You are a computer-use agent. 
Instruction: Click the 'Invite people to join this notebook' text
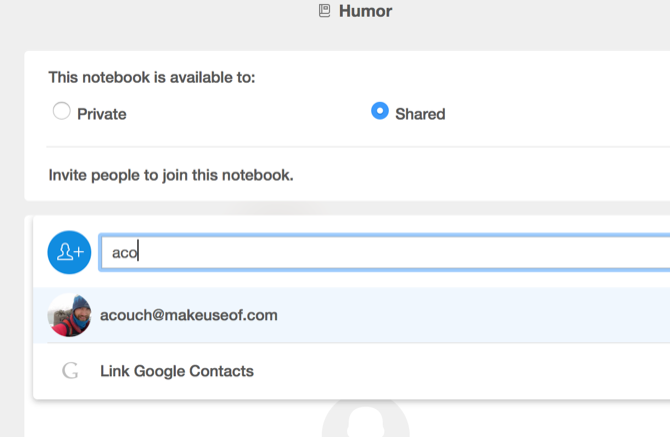170,175
